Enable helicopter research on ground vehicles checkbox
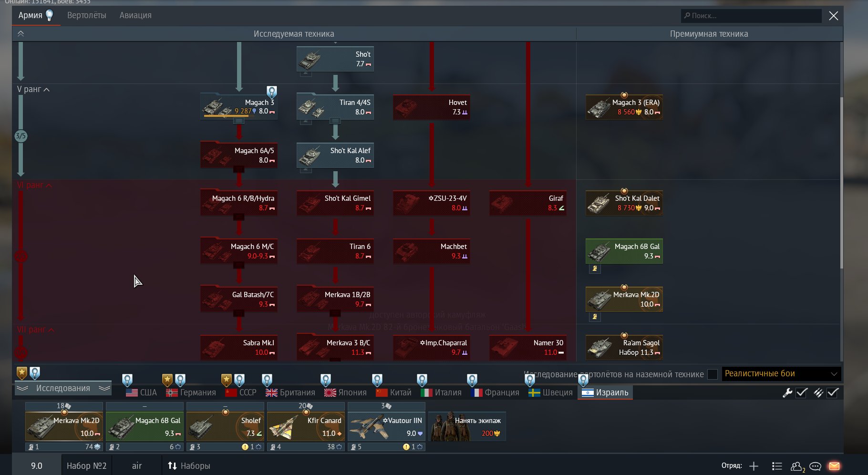Screen dimensions: 868x475 [713, 374]
